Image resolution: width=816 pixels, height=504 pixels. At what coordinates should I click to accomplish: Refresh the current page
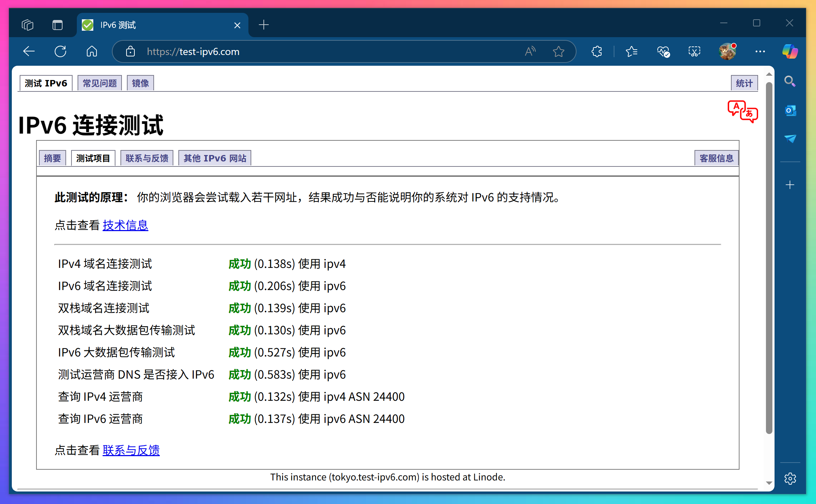click(x=60, y=51)
